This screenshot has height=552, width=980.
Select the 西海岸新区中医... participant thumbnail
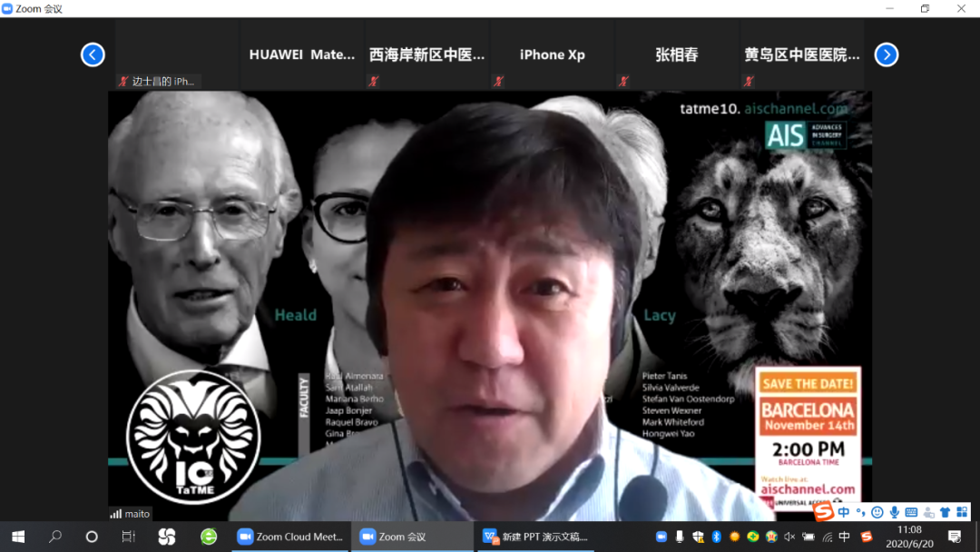[426, 54]
